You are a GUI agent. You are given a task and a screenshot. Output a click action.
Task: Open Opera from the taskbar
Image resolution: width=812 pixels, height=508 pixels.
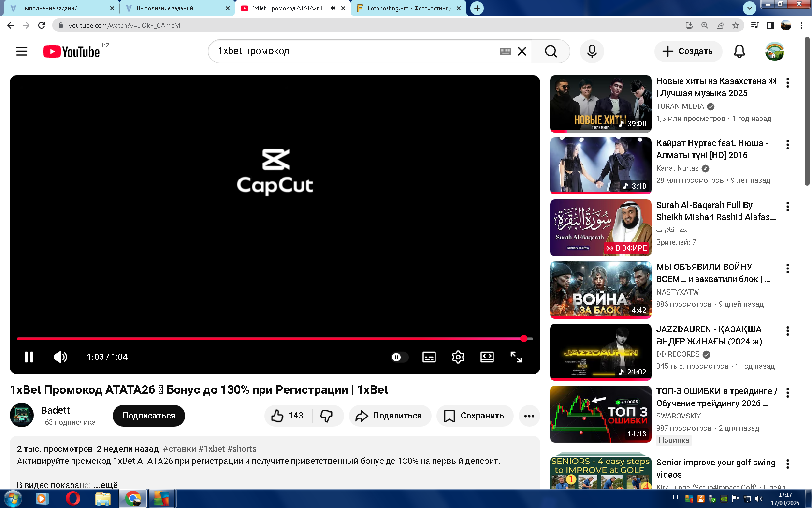[72, 498]
